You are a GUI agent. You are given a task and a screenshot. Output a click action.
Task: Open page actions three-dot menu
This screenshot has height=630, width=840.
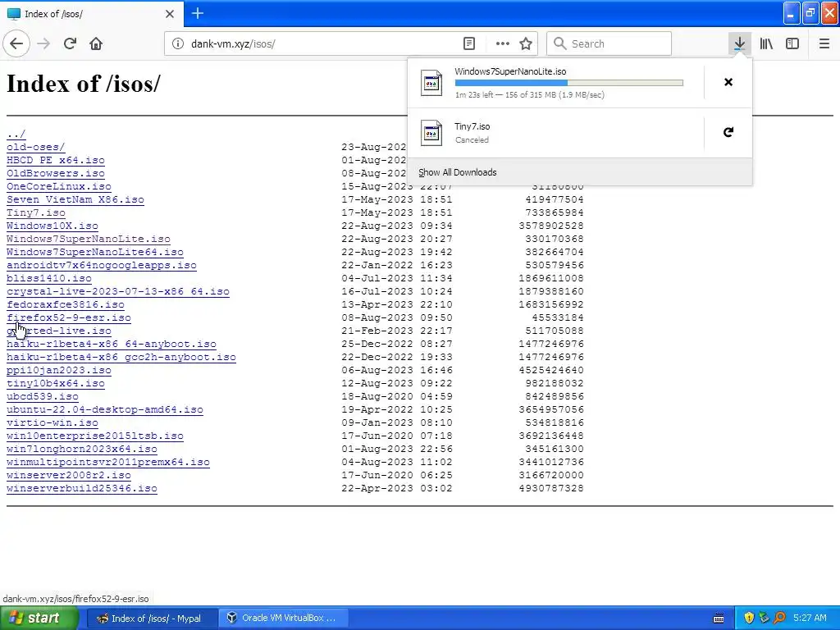pyautogui.click(x=502, y=43)
